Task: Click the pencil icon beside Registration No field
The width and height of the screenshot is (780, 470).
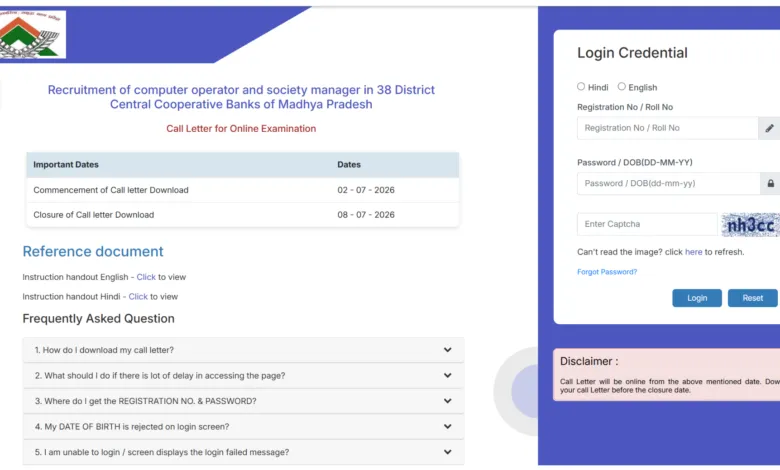Action: tap(769, 128)
